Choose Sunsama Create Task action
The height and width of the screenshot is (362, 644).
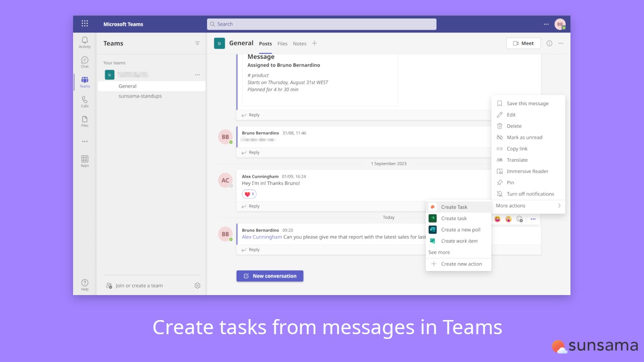(458, 207)
